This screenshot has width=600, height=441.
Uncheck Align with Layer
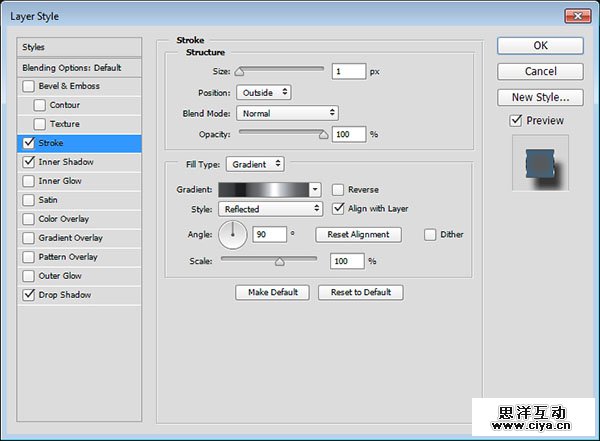click(x=338, y=209)
